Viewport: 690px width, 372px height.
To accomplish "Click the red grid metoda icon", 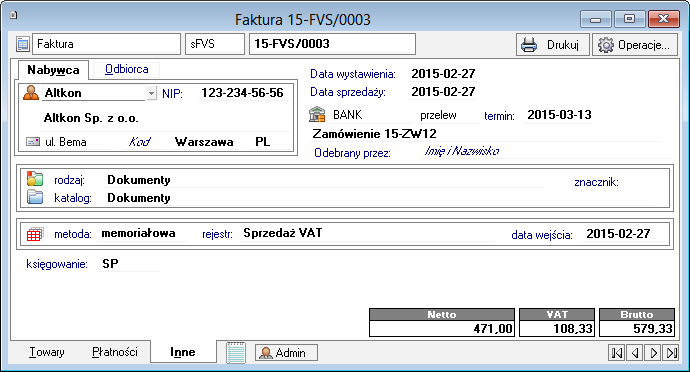I will pyautogui.click(x=35, y=234).
